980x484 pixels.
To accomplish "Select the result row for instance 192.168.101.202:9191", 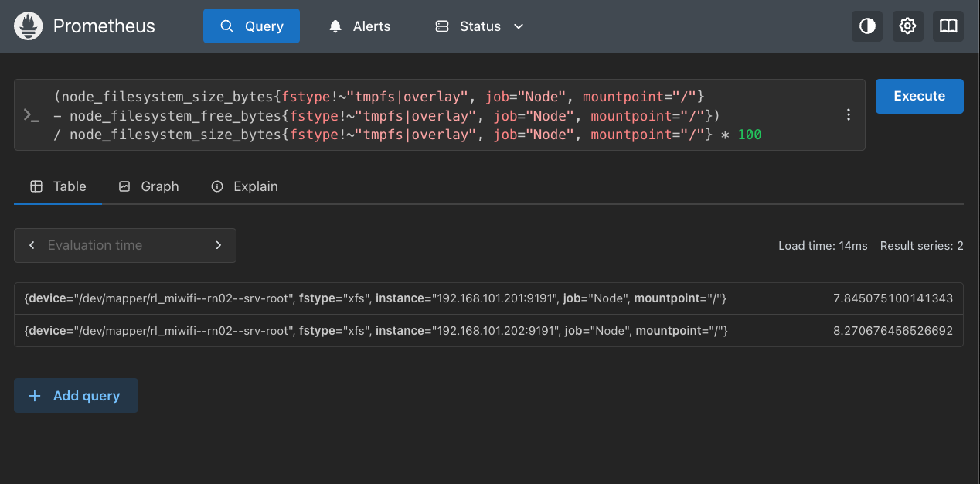I will 488,331.
